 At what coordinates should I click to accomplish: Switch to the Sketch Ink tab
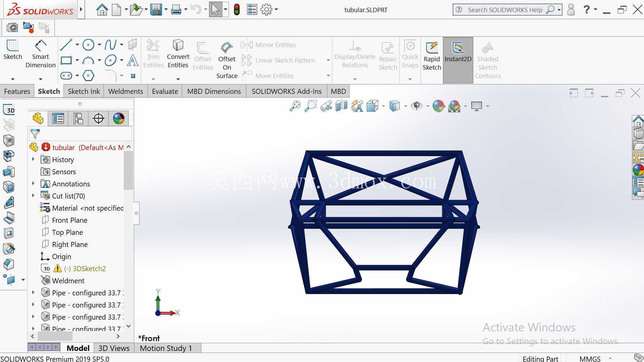(x=84, y=91)
